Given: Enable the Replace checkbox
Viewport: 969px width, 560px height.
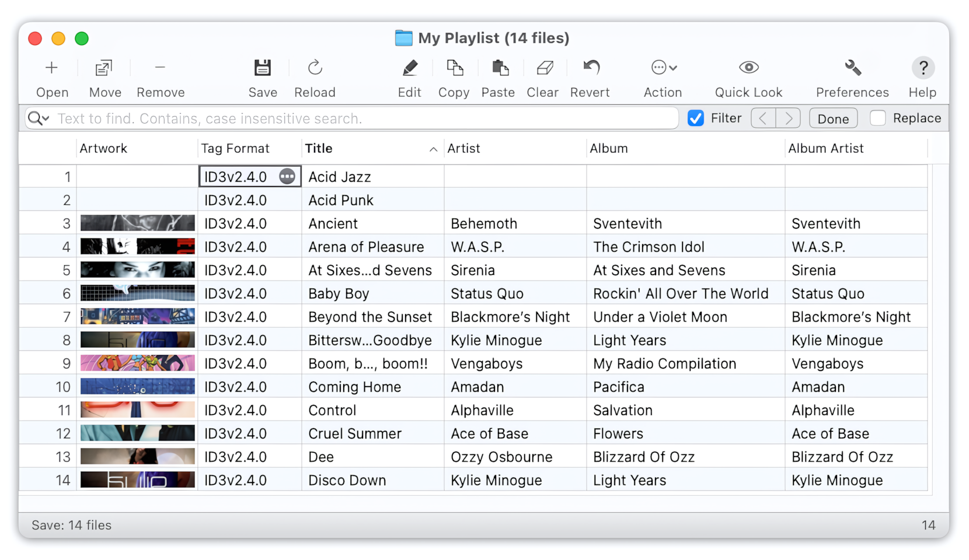Looking at the screenshot, I should point(877,118).
